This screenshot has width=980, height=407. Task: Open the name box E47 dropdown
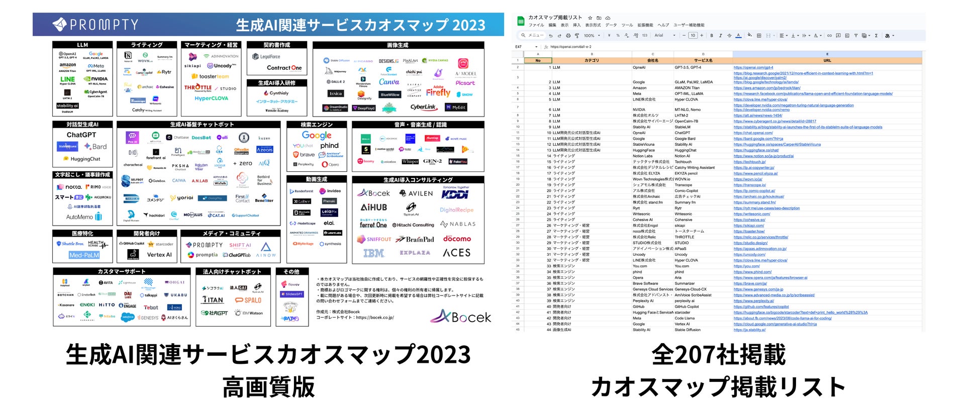pyautogui.click(x=537, y=47)
